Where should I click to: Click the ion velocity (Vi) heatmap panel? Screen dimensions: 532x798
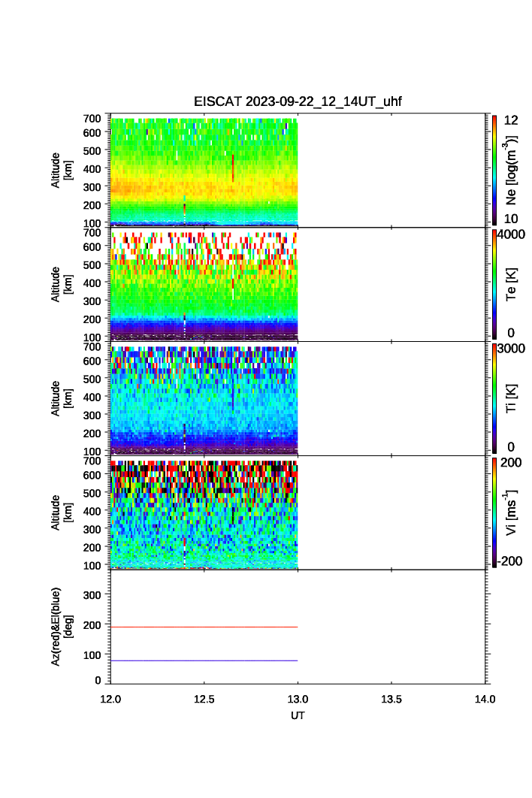pos(204,513)
